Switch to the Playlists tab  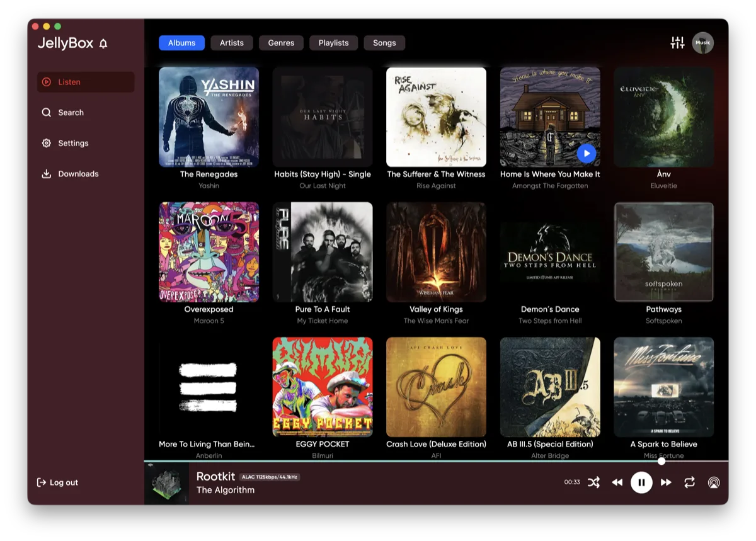(x=333, y=43)
